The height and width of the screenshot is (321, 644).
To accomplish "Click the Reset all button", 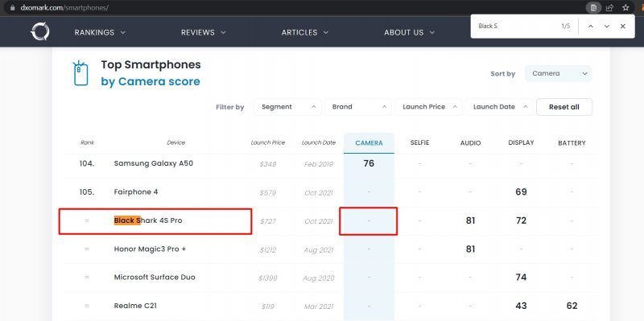I will 564,107.
